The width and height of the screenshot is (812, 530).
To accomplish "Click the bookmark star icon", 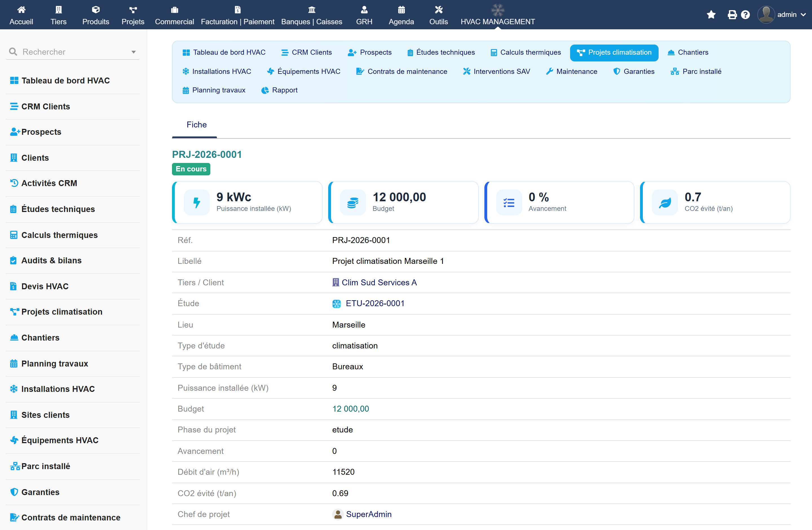I will 711,15.
